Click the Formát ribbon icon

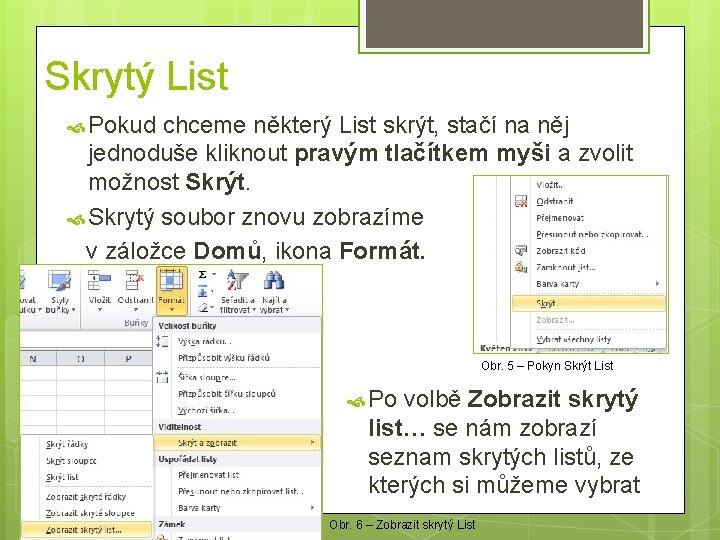click(171, 290)
